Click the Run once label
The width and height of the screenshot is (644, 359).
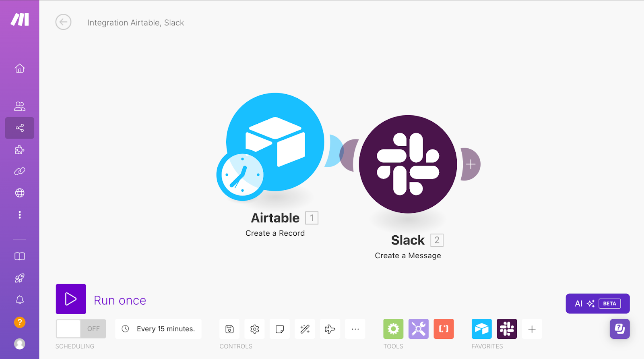point(120,301)
